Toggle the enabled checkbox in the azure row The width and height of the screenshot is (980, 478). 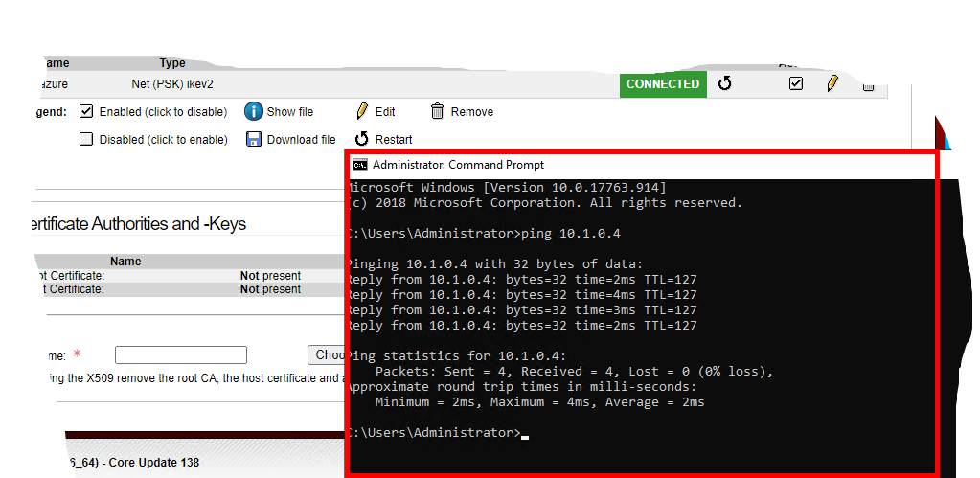coord(796,83)
